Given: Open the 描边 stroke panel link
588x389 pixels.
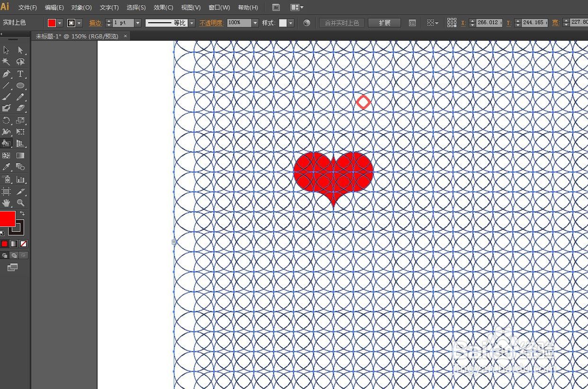Looking at the screenshot, I should pos(95,23).
